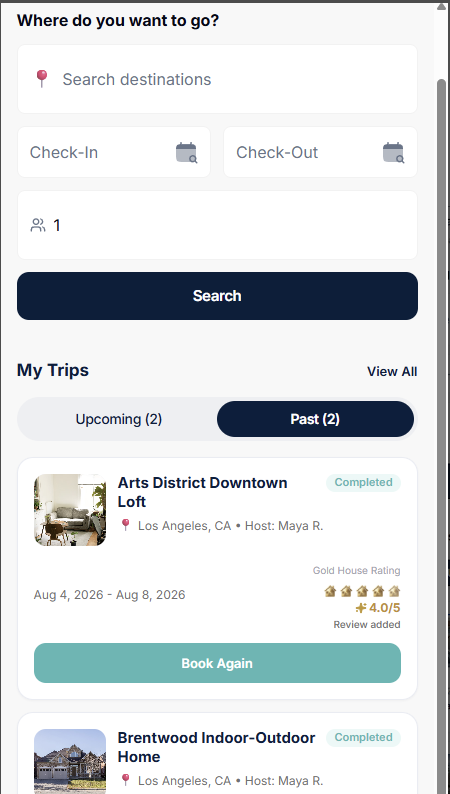Click Book Again for Arts District Loft
Screen dimensions: 450x794
pos(217,663)
